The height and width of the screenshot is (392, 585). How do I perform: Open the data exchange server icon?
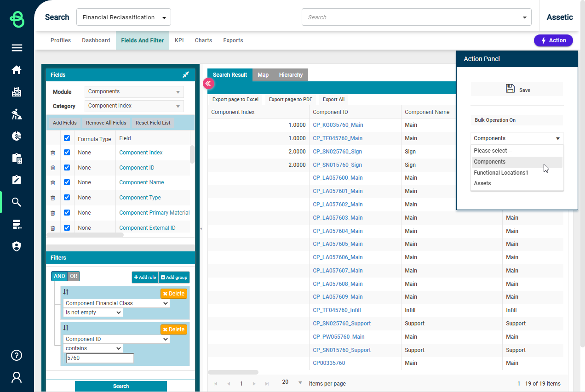coord(17,224)
